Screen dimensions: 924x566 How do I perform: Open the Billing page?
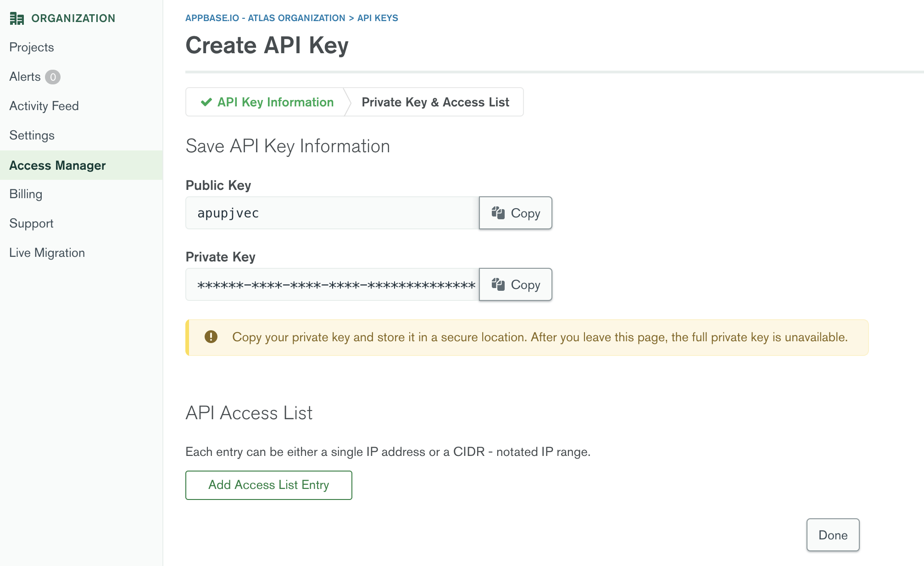(x=26, y=194)
